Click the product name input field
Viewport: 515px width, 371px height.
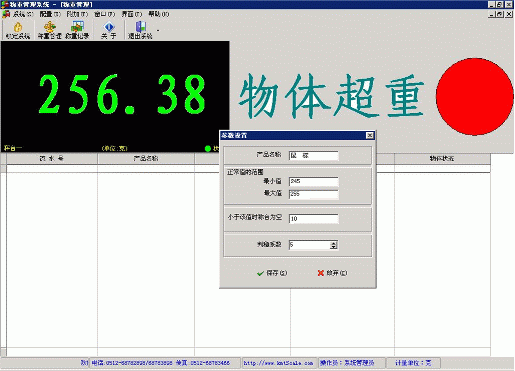tap(314, 156)
